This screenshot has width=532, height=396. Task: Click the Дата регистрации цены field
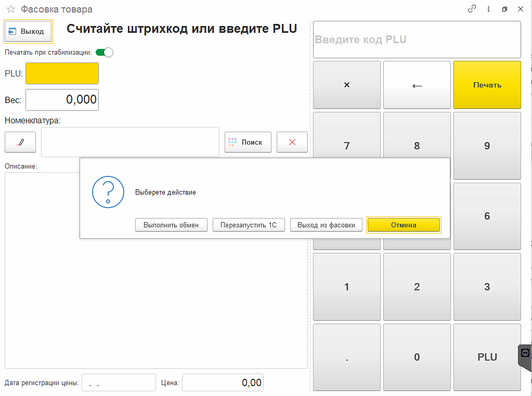[119, 383]
